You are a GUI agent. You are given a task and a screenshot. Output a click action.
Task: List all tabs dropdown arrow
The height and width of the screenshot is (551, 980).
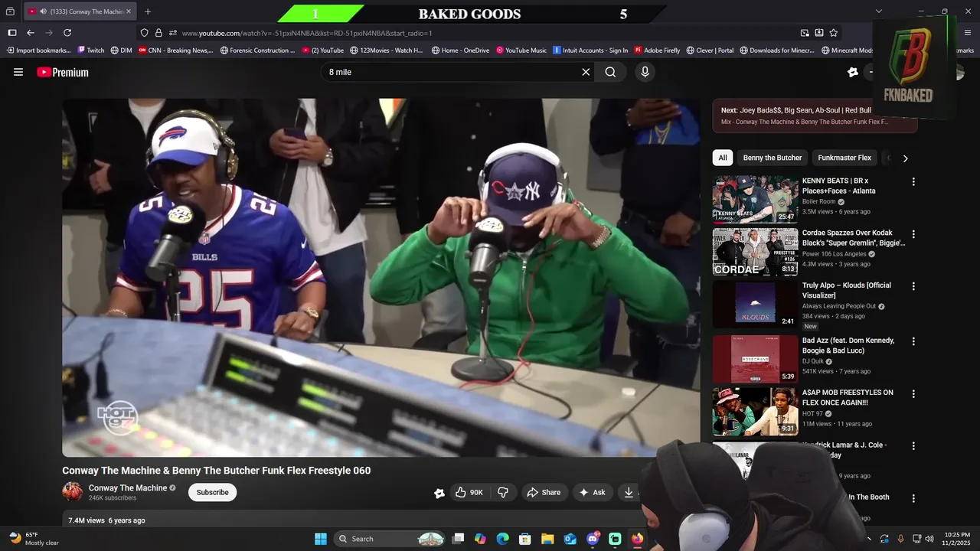click(879, 11)
